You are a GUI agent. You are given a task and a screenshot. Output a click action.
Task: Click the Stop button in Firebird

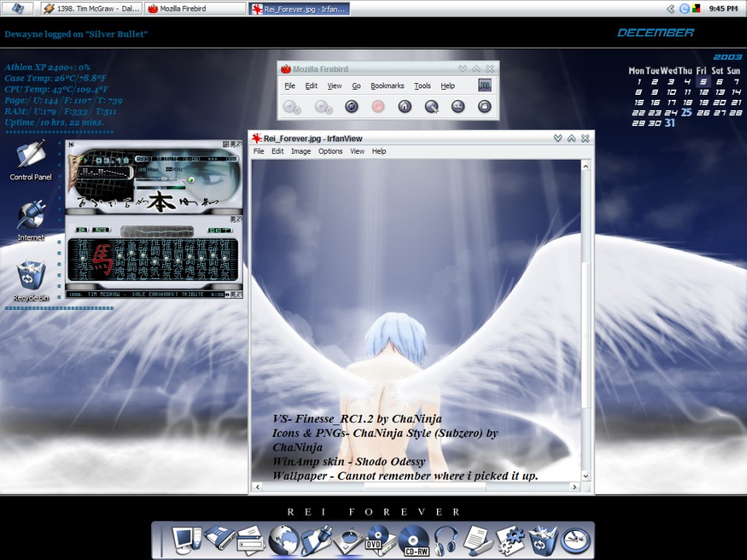tap(378, 106)
